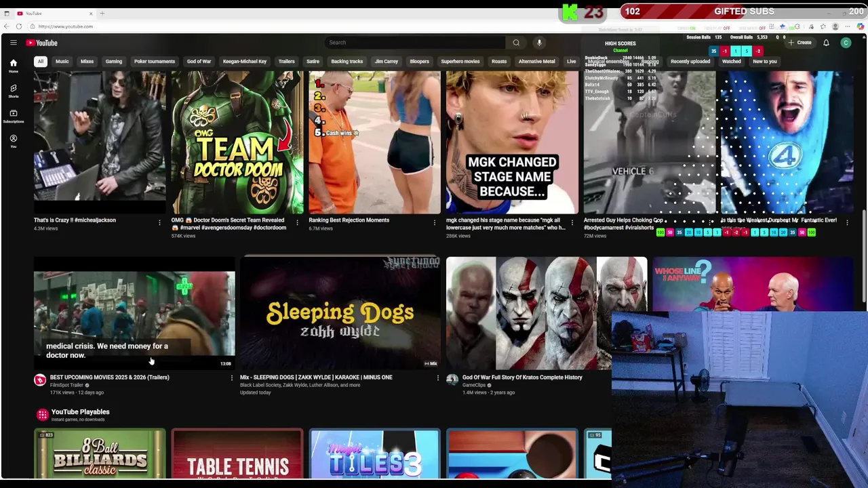Screen dimensions: 868x488
Task: Open GameClips channel avatar
Action: click(x=452, y=380)
